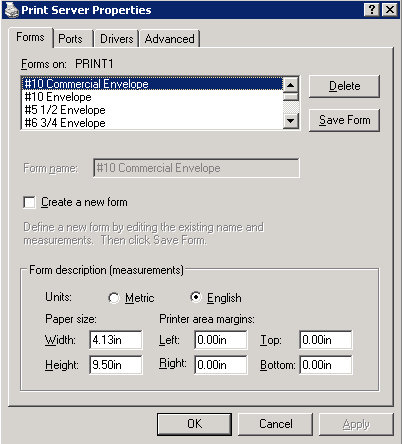This screenshot has width=402, height=444.
Task: Click the Save Form button
Action: [344, 120]
